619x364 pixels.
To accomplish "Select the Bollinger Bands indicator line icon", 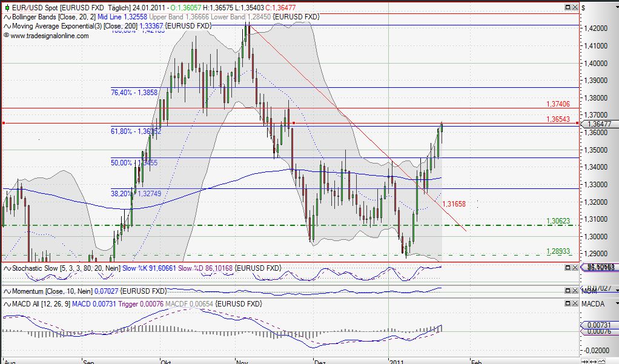I will click(x=6, y=18).
